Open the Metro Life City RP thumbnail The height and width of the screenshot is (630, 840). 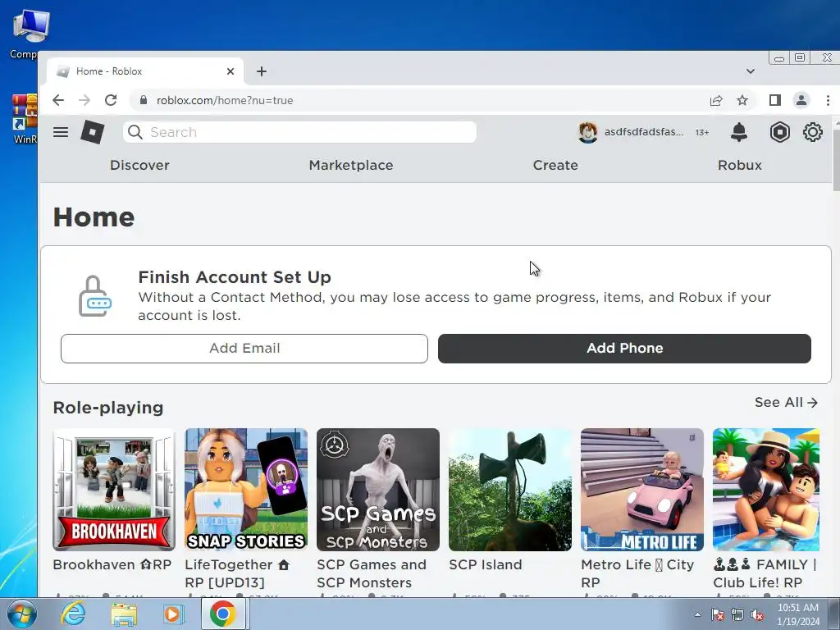(x=641, y=489)
